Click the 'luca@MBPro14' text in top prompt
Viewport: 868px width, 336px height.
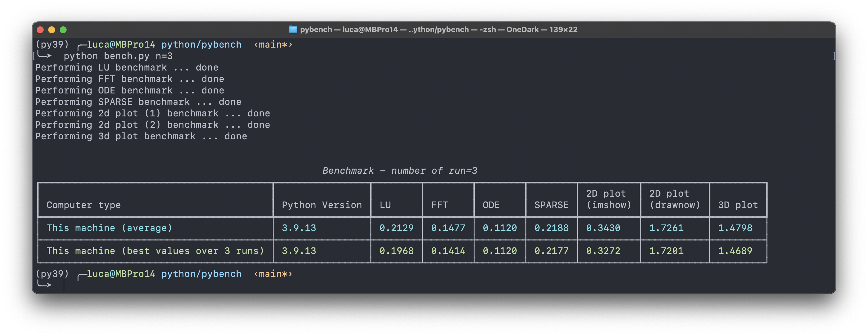point(121,45)
